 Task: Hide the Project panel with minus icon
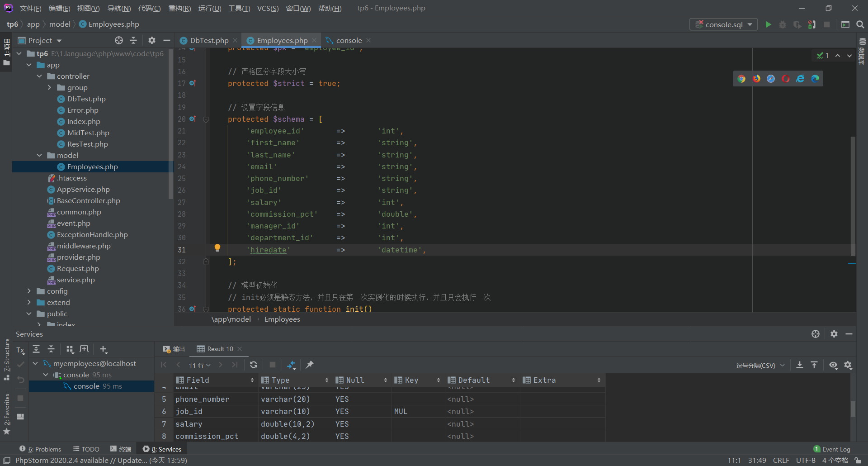[166, 40]
